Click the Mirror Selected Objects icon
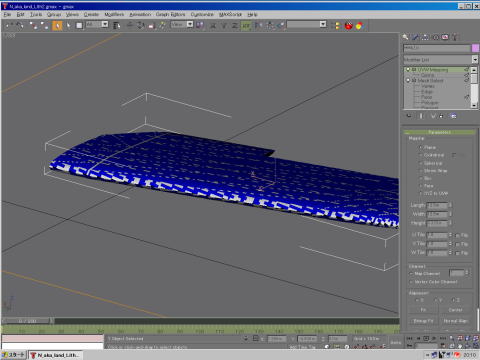The width and height of the screenshot is (480, 360). [258, 25]
